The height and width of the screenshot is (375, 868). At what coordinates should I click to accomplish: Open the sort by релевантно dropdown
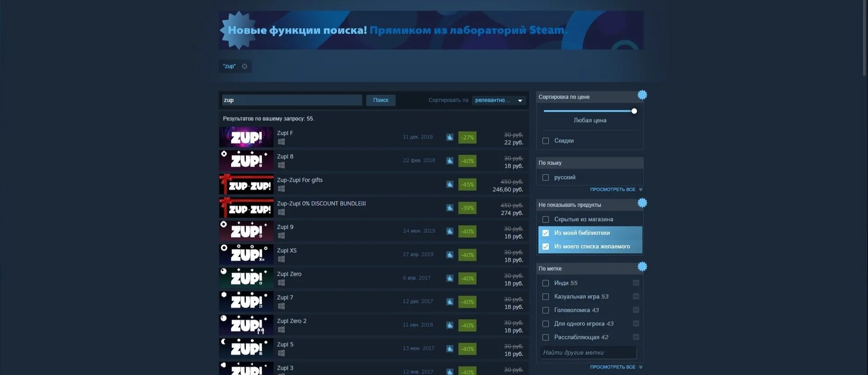(499, 100)
